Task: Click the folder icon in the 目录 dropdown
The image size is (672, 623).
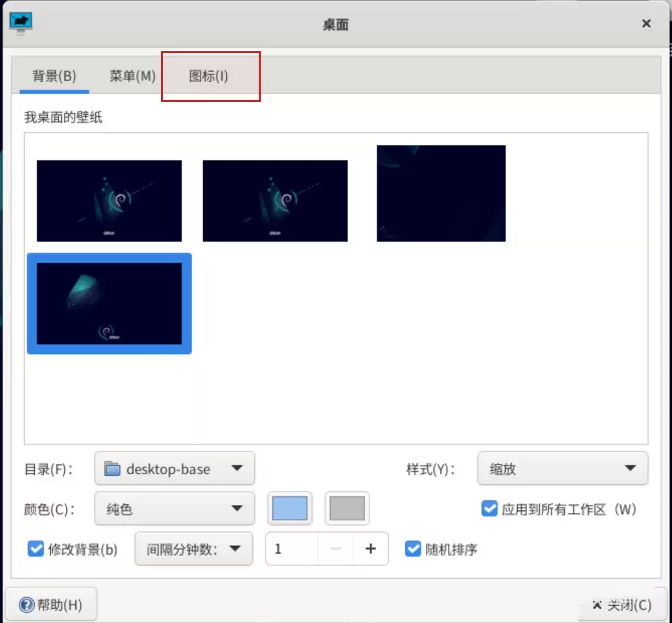Action: (x=112, y=468)
